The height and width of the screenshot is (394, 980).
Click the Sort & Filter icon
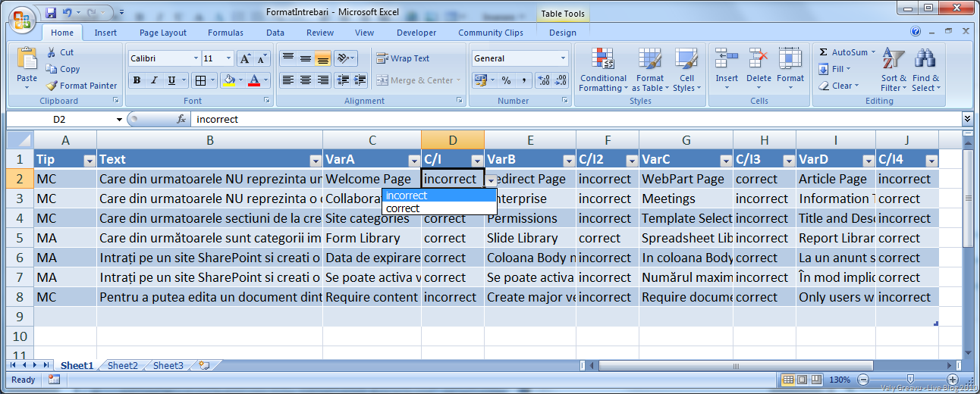point(894,59)
